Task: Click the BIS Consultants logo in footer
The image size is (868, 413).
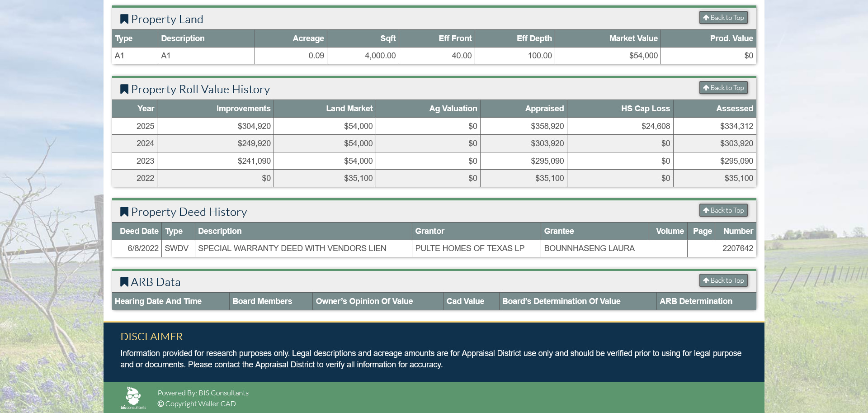Action: pyautogui.click(x=133, y=398)
